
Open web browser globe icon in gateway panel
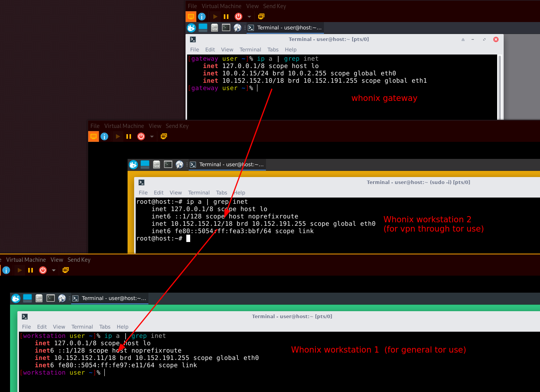pos(237,28)
